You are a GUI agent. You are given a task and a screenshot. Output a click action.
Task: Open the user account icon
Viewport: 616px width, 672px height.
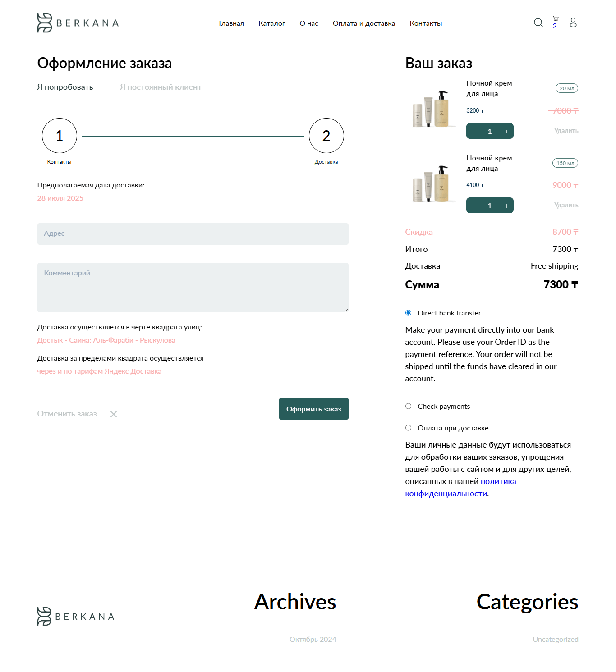(x=573, y=23)
